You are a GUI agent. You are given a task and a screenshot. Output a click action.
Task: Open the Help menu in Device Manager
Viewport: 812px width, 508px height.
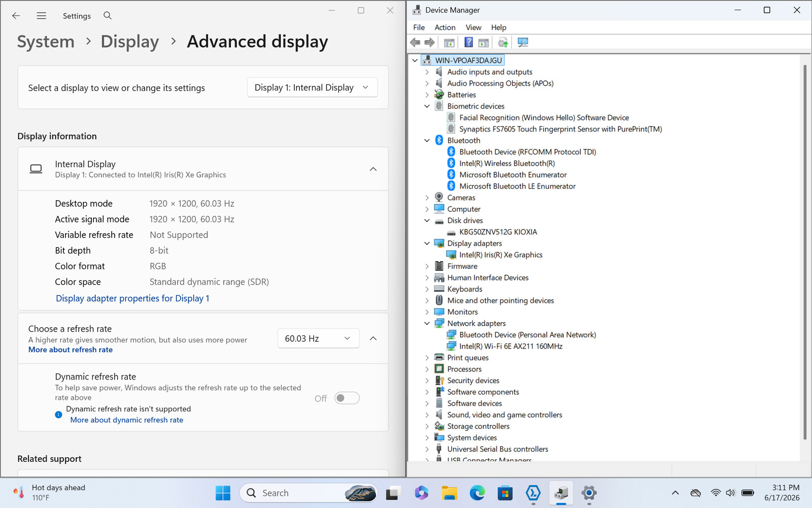499,27
